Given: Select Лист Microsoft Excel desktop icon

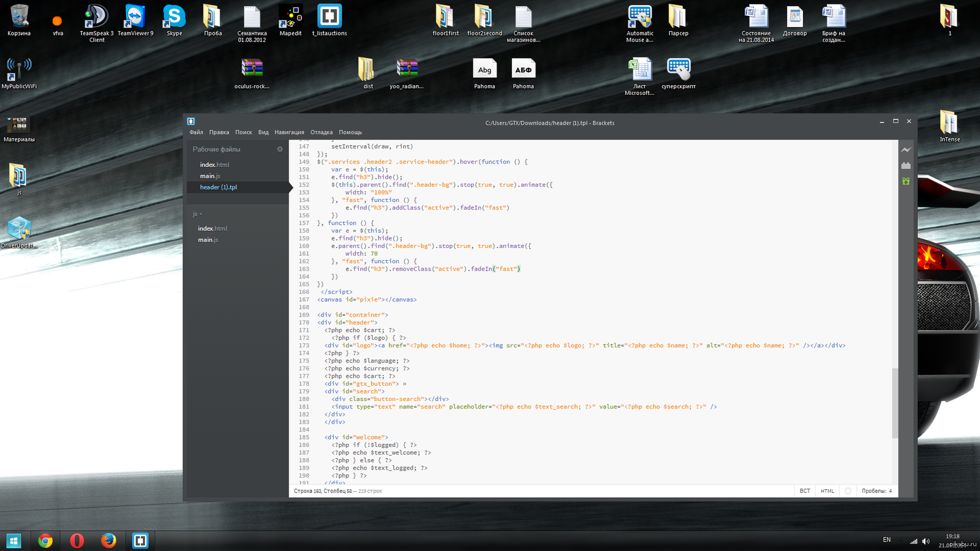Looking at the screenshot, I should [x=639, y=77].
